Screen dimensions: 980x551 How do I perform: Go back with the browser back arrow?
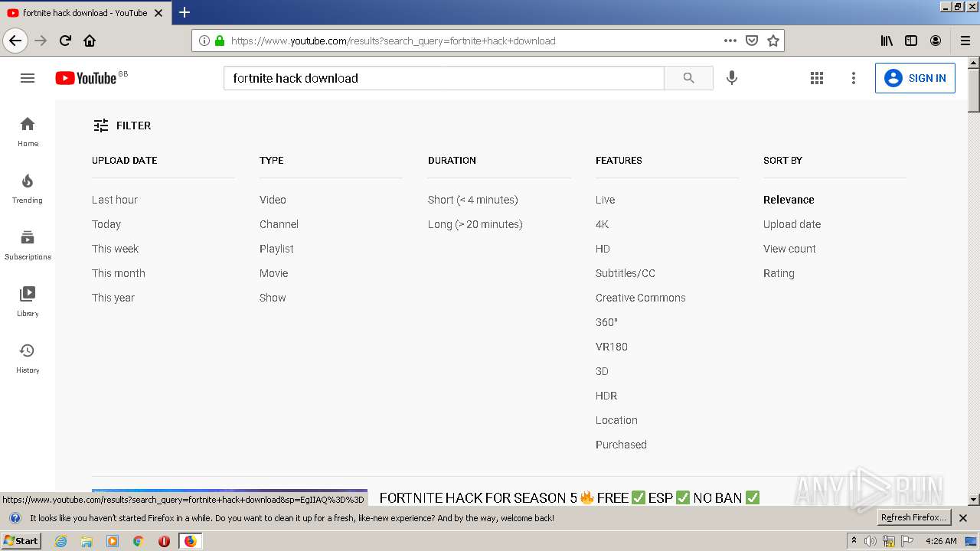[15, 41]
